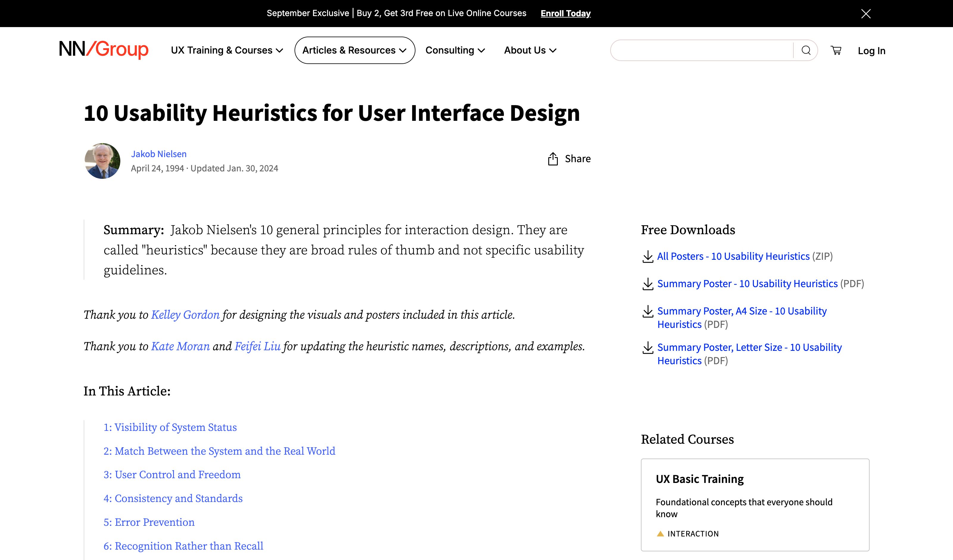Image resolution: width=953 pixels, height=560 pixels.
Task: Download Summary Poster, A4 Size PDF
Action: click(742, 318)
